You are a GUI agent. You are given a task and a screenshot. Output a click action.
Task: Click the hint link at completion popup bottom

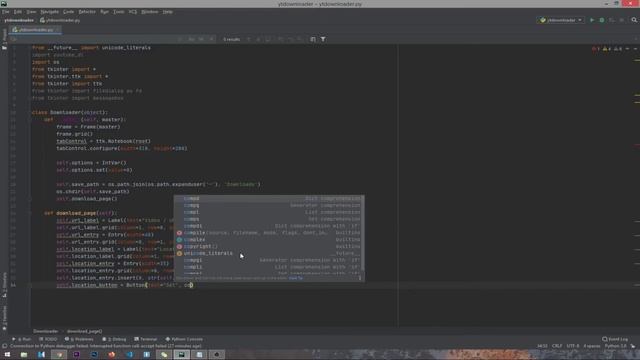[296, 278]
